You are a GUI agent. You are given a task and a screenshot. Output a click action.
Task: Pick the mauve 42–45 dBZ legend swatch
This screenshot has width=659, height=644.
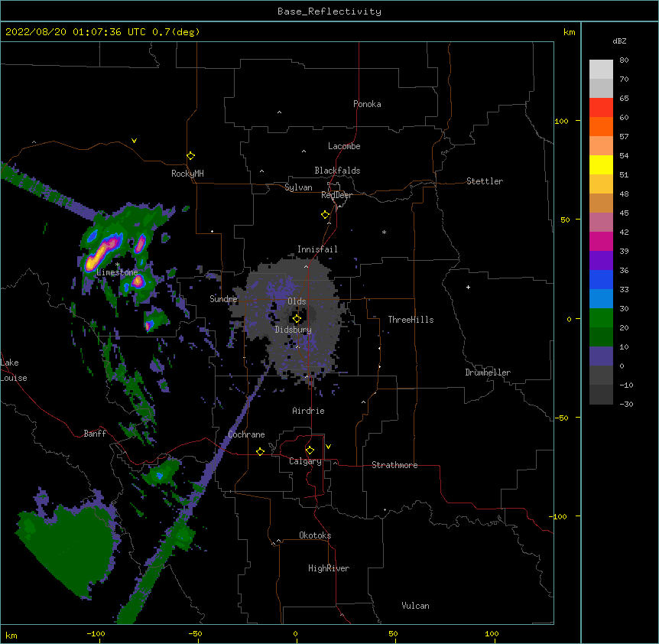tap(601, 223)
